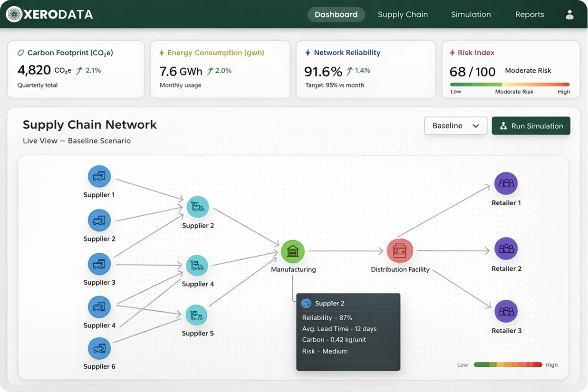
Task: Open the Simulation menu item
Action: [x=471, y=14]
